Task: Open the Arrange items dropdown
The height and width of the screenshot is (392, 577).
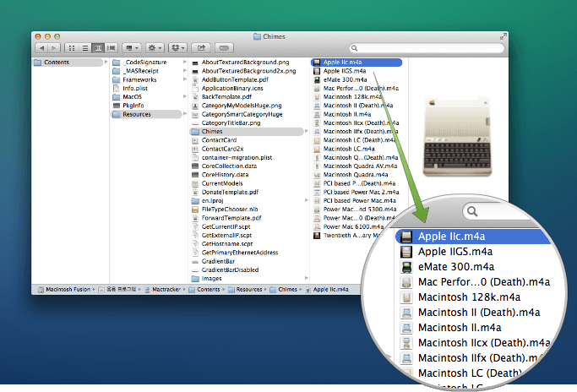Action: click(x=132, y=48)
